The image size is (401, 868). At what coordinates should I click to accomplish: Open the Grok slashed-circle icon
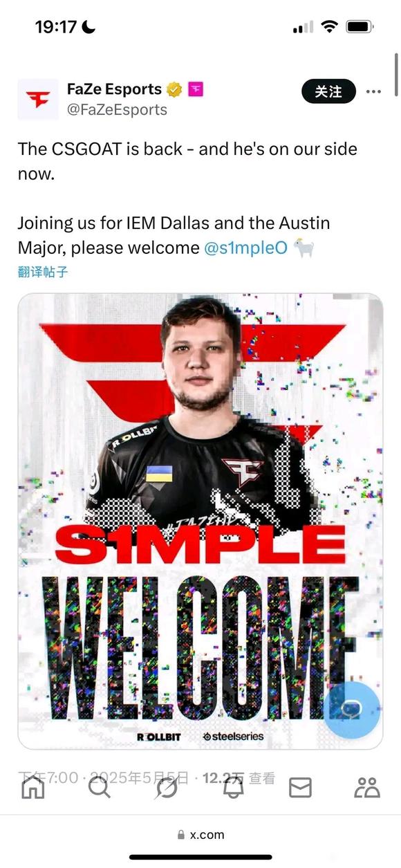tap(166, 787)
